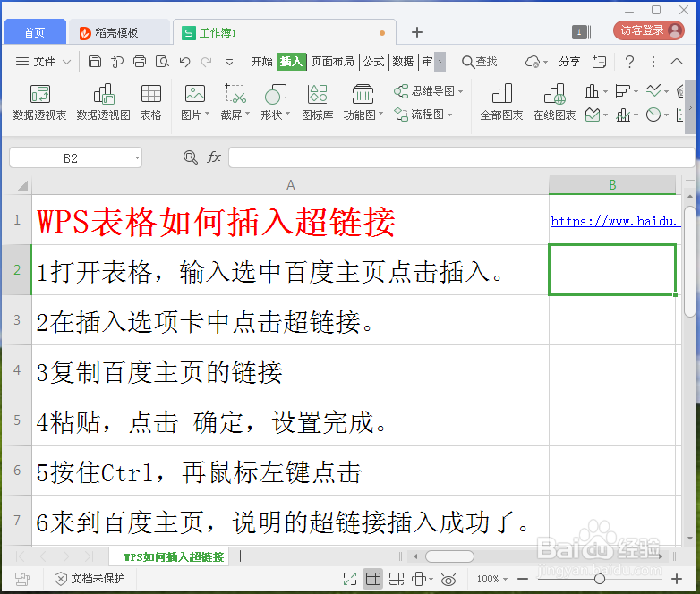Click the 图片 picture icon
The height and width of the screenshot is (594, 700).
pos(194,94)
